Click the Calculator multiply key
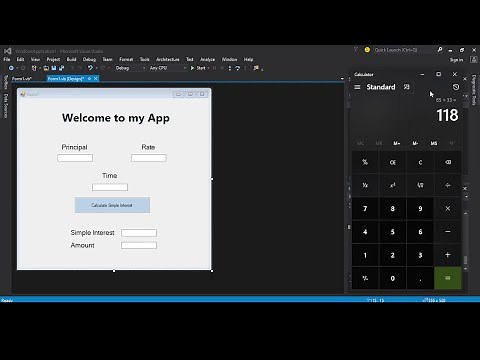This screenshot has height=360, width=480. (448, 208)
